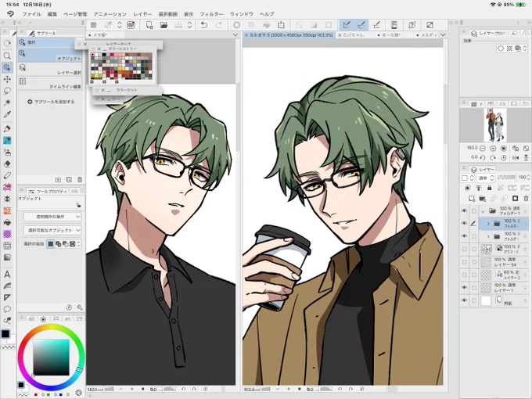Select the Move layer tool

pyautogui.click(x=7, y=79)
